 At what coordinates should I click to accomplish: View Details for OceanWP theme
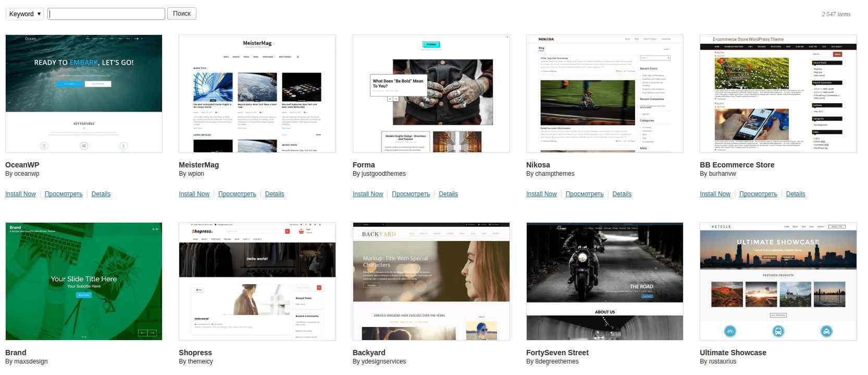pyautogui.click(x=101, y=194)
